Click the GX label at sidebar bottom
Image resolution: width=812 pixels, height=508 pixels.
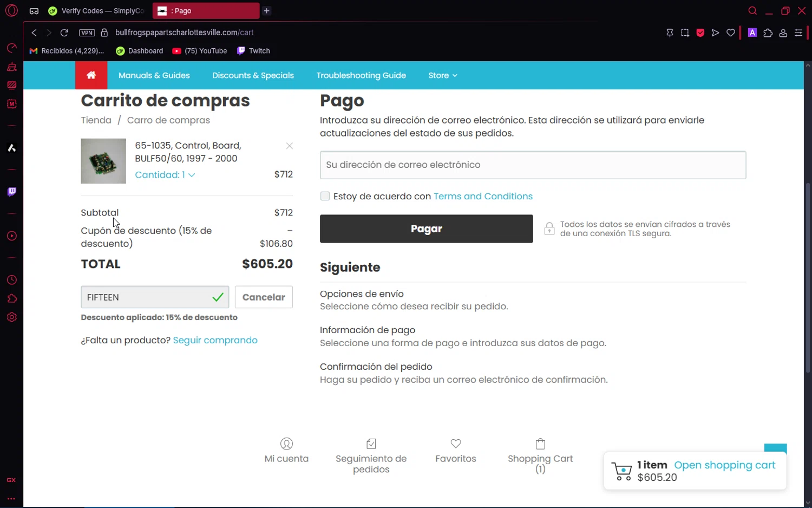click(x=11, y=480)
